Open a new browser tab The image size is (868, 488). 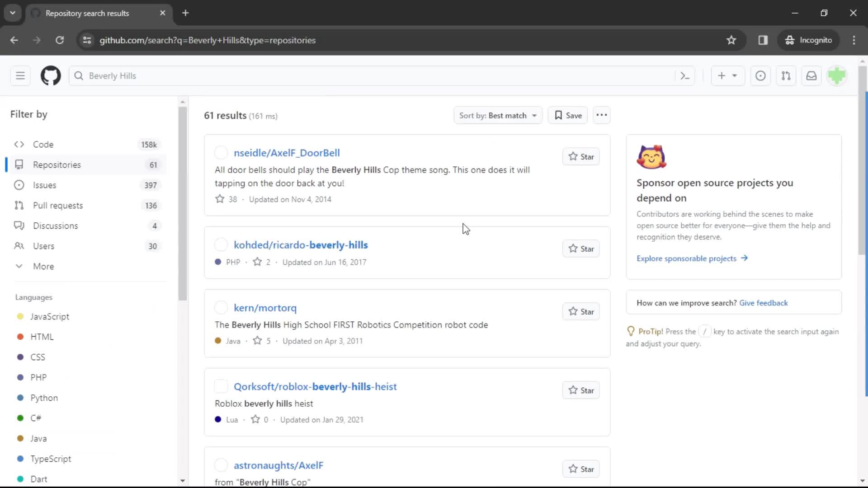point(185,13)
